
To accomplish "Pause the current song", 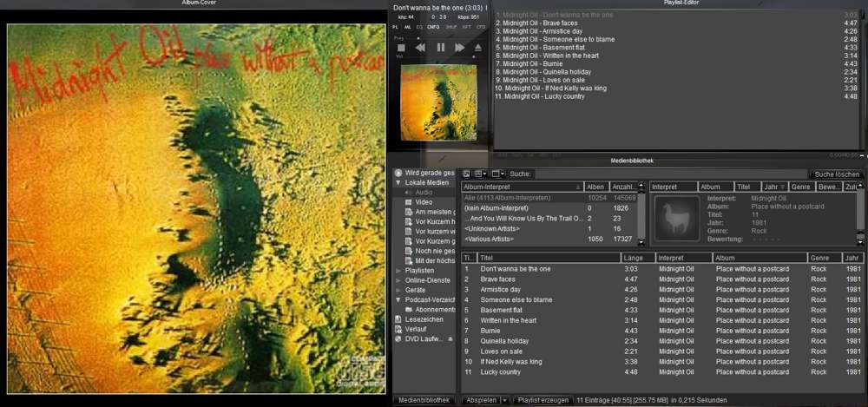I will click(x=440, y=48).
